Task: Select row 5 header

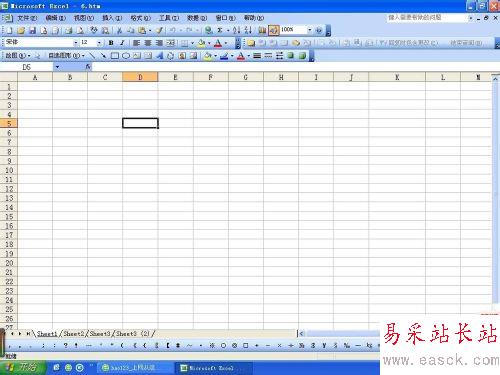Action: click(x=9, y=123)
